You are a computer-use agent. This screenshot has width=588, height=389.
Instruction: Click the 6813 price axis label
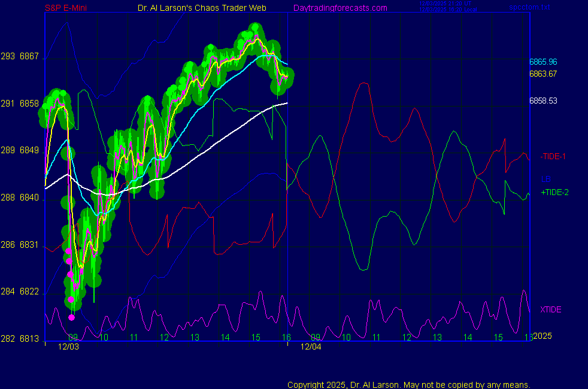30,338
